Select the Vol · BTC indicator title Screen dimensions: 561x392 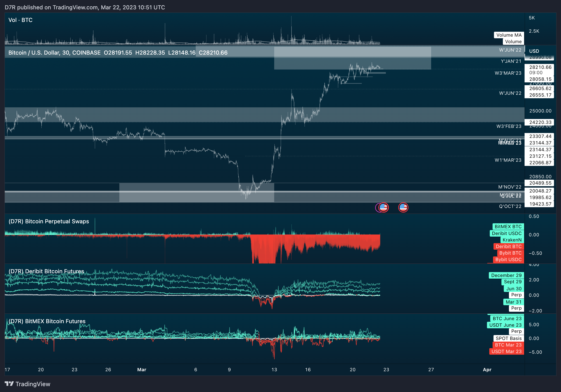click(20, 20)
